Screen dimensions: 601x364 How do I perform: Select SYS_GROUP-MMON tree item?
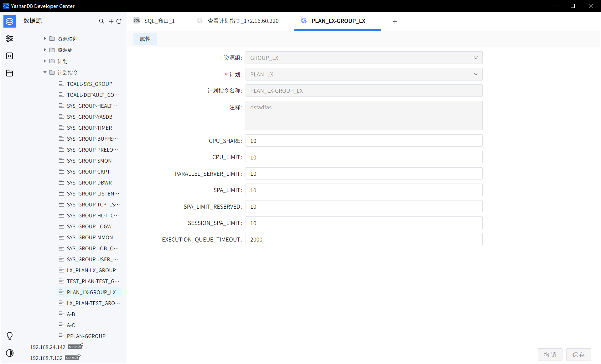[90, 237]
